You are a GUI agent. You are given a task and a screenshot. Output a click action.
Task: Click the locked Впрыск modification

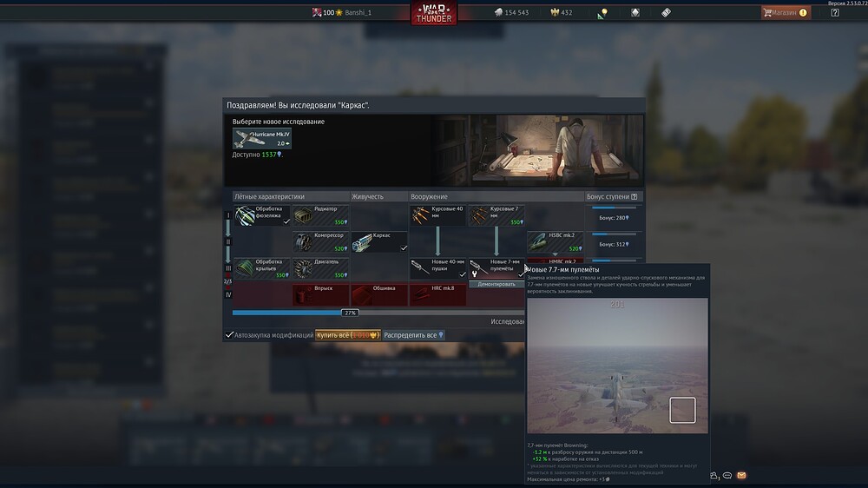tap(320, 294)
